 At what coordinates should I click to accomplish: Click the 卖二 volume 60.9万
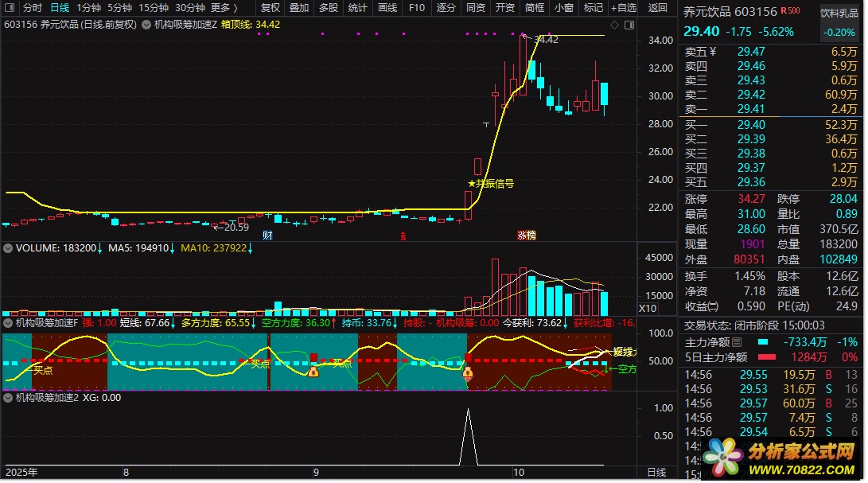(840, 95)
